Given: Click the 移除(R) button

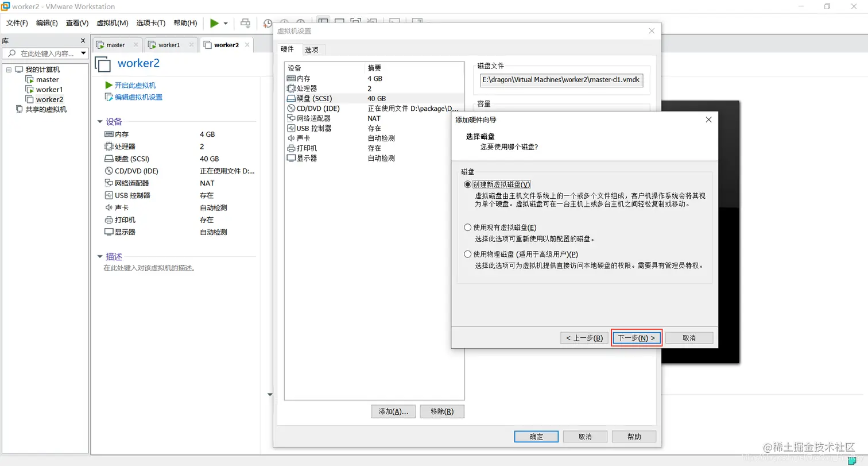Looking at the screenshot, I should 442,411.
